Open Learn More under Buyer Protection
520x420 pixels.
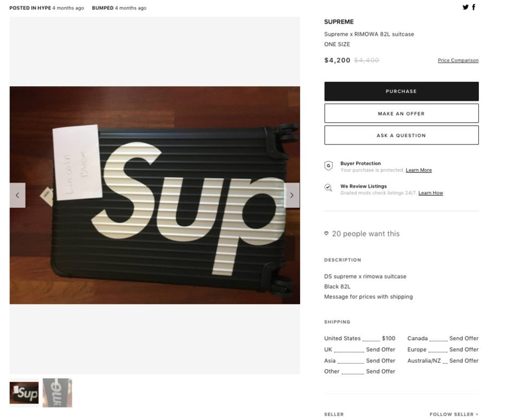click(x=418, y=170)
